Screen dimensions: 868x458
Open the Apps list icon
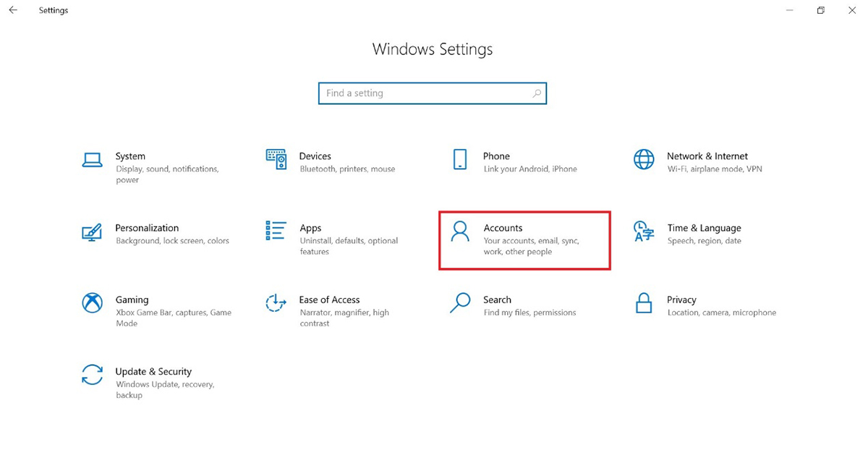(276, 231)
